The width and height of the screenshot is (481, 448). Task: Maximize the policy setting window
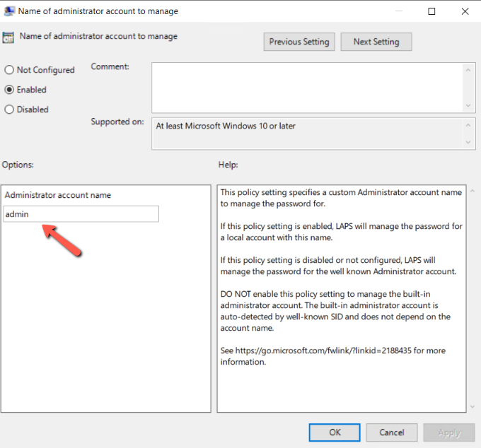[431, 11]
